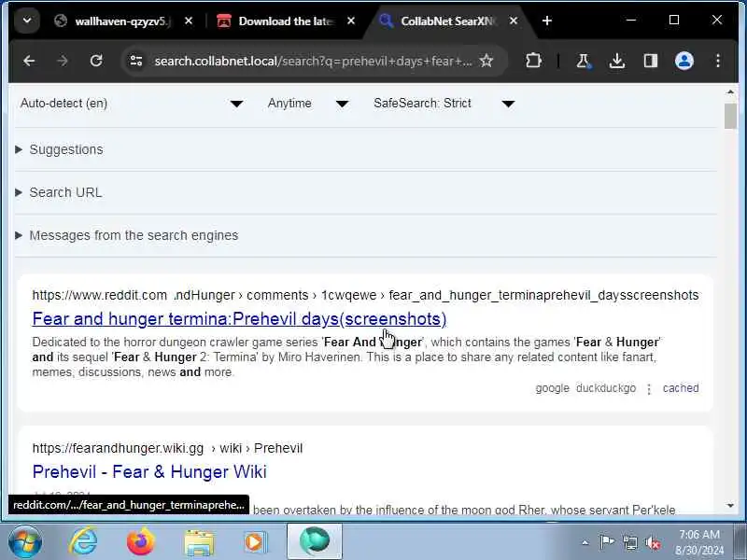Launch Internet Explorer from taskbar
The height and width of the screenshot is (560, 747).
pos(83,542)
